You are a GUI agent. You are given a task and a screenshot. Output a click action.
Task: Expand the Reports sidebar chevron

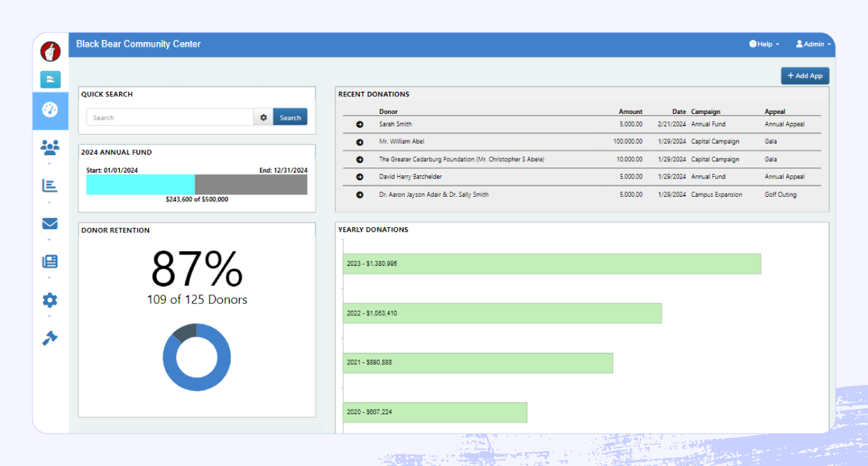tap(50, 201)
